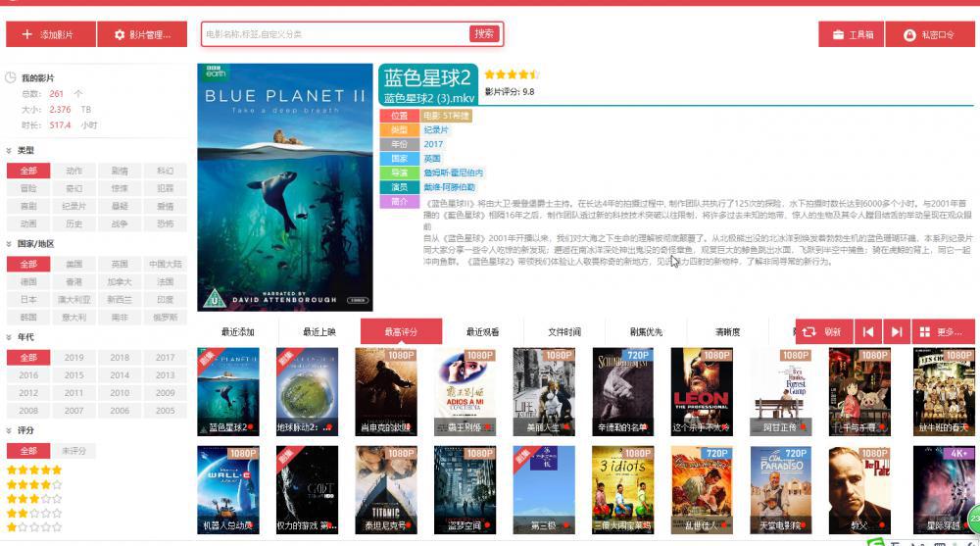Switch to 最高评分 sort tab
Screen dimensions: 980x546
pos(401,331)
